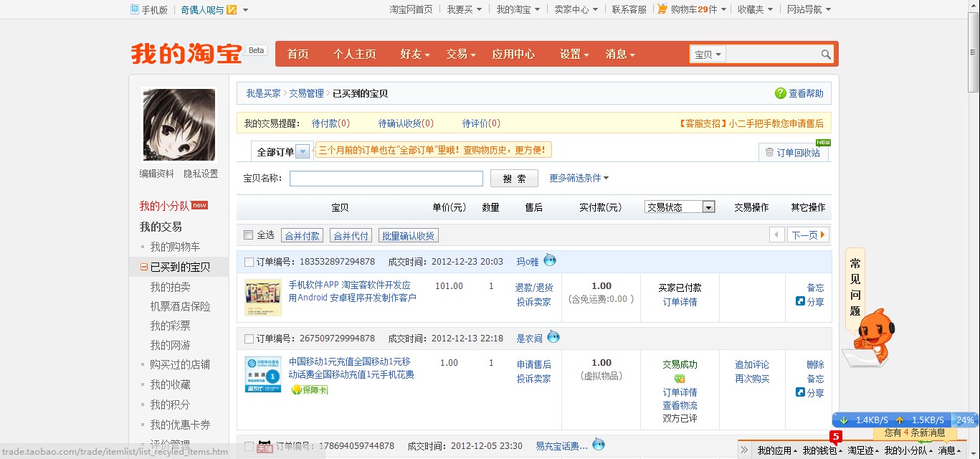Image resolution: width=980 pixels, height=459 pixels.
Task: Click the 宝贝名称 search input field
Action: coord(386,179)
